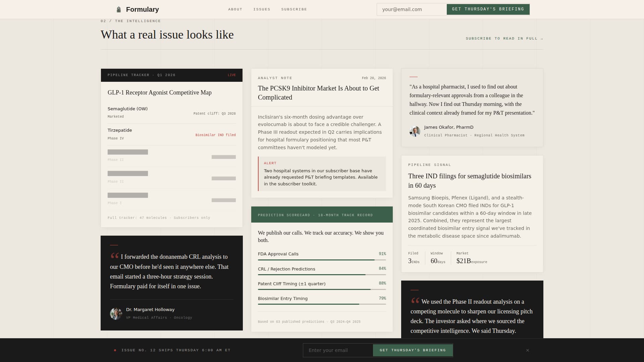Click the red quote mark in licensing pitch testimonial
Image resolution: width=644 pixels, height=362 pixels.
click(x=415, y=301)
